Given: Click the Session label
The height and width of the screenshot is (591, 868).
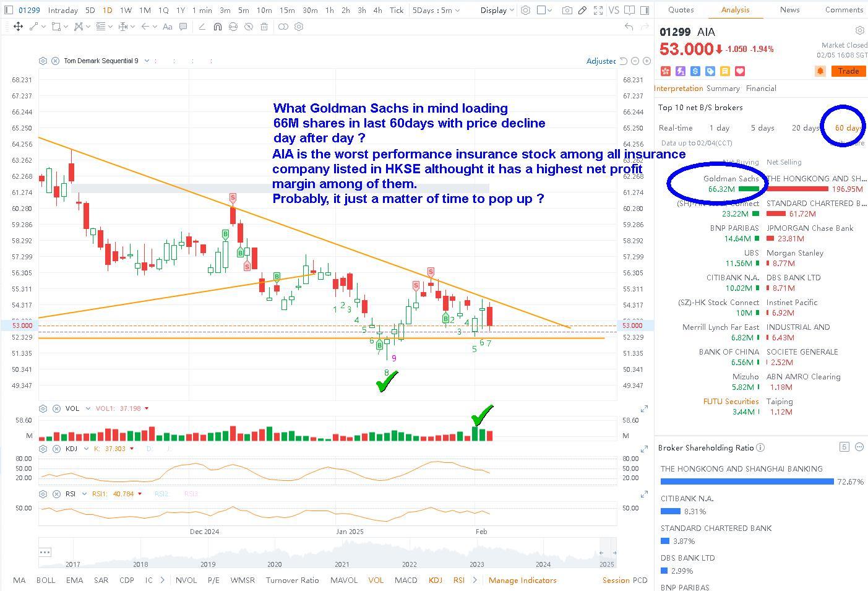Looking at the screenshot, I should tap(616, 580).
